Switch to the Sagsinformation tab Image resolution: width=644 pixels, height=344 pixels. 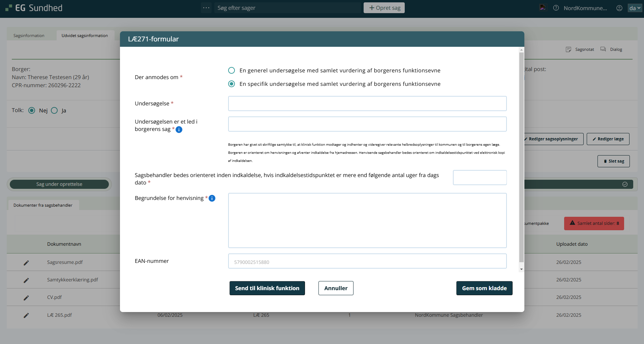coord(29,36)
